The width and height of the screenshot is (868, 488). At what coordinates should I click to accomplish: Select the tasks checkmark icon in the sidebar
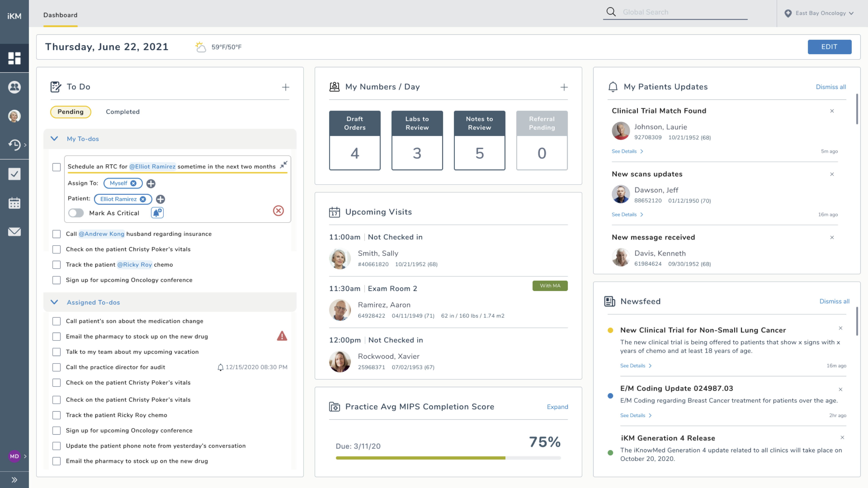pos(14,174)
